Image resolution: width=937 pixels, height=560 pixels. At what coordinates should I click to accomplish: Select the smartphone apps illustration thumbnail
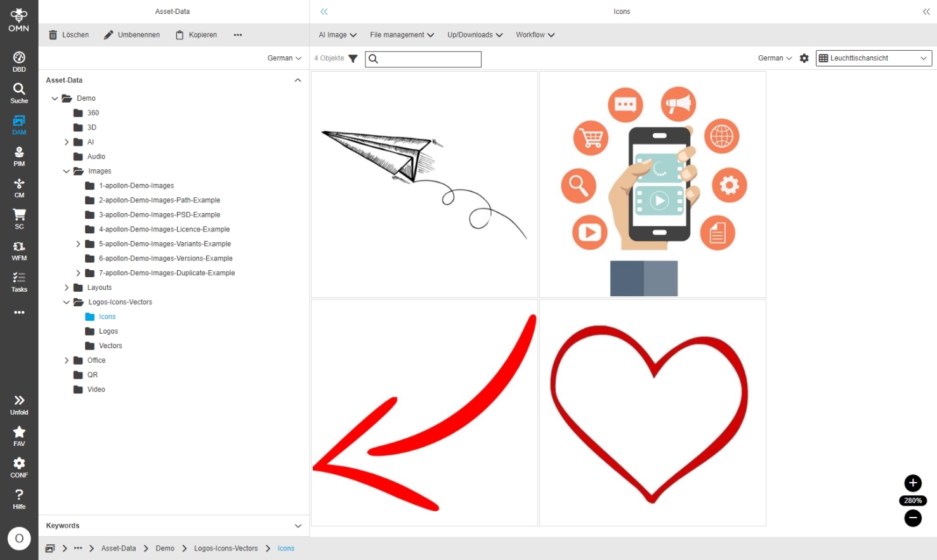(x=653, y=185)
